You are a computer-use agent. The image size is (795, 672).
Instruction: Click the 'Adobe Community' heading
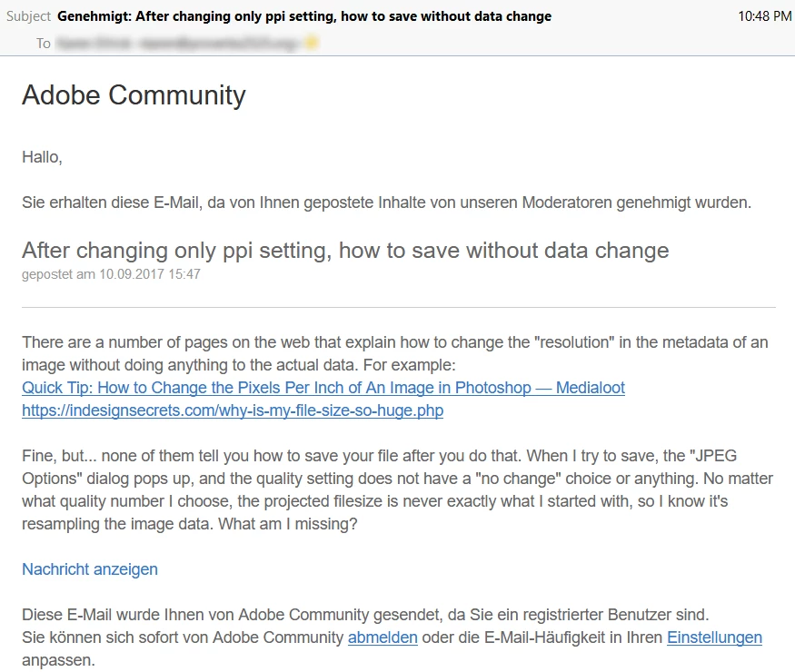[x=134, y=95]
